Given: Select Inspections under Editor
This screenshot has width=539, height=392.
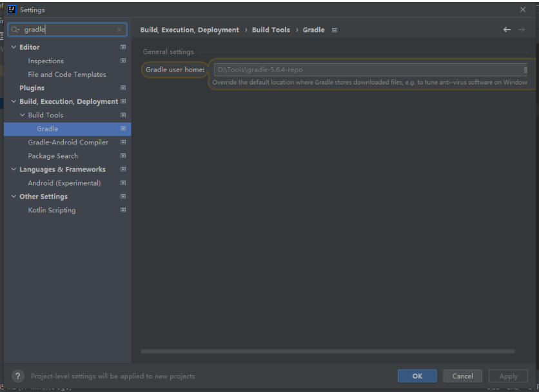Looking at the screenshot, I should 46,61.
